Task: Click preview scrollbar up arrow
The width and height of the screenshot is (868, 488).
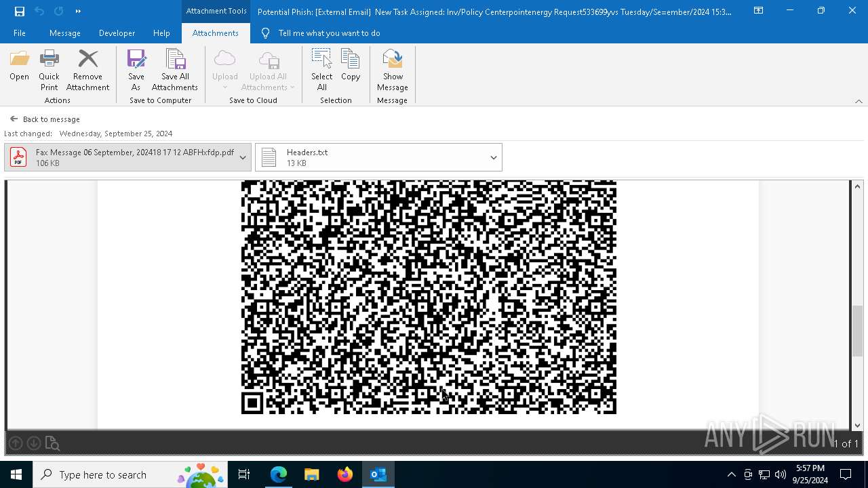Action: (x=857, y=186)
